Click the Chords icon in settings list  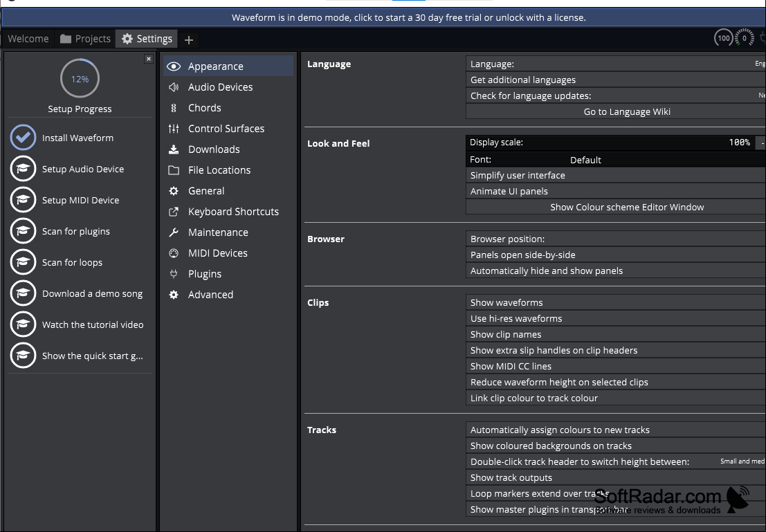point(174,108)
